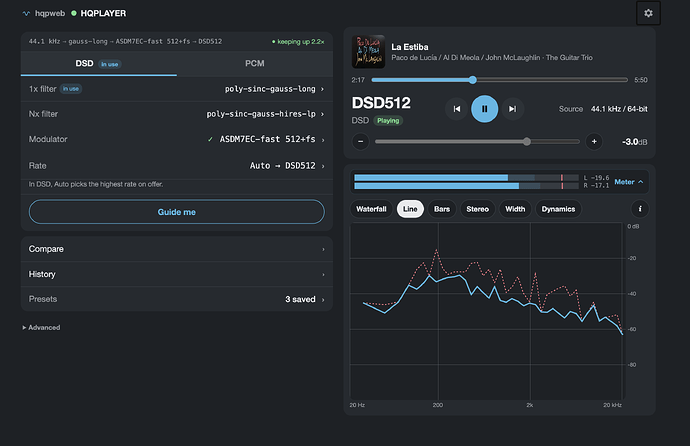
Task: Decrease volume with the minus button
Action: click(360, 141)
